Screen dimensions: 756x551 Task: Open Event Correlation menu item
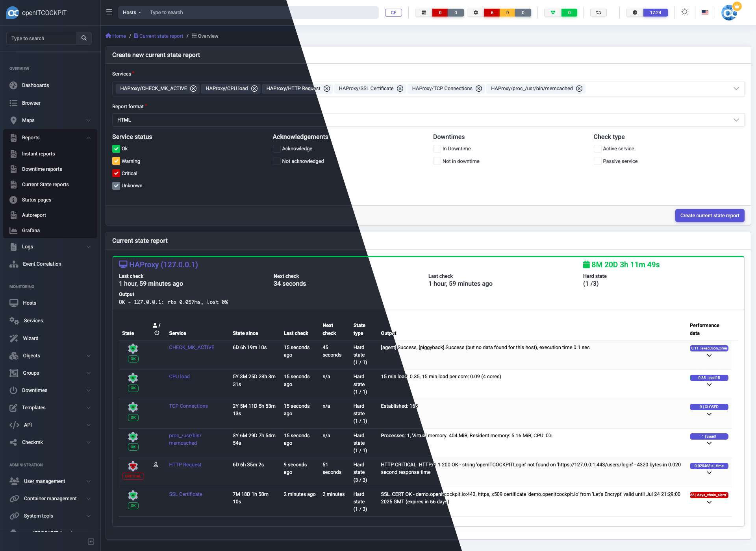coord(42,264)
